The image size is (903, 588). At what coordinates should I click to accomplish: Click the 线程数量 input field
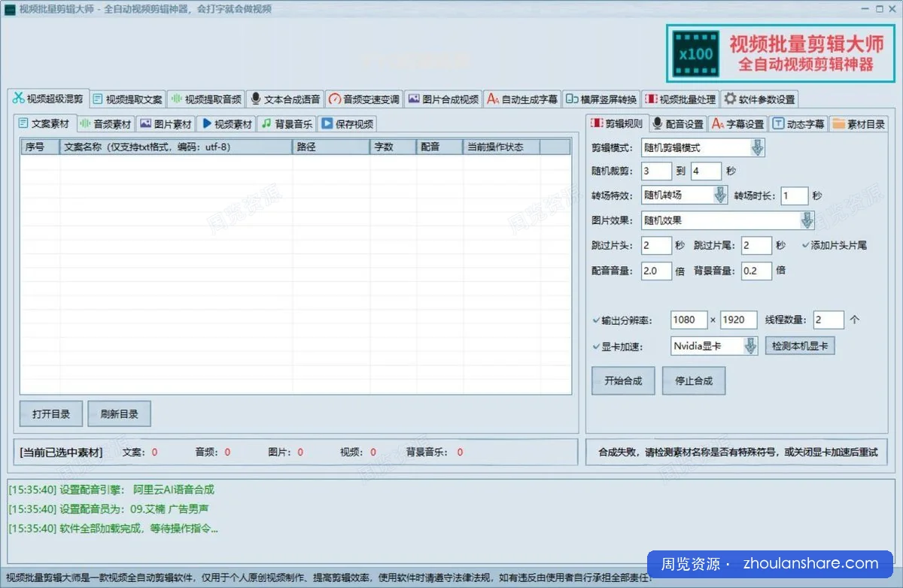click(829, 320)
